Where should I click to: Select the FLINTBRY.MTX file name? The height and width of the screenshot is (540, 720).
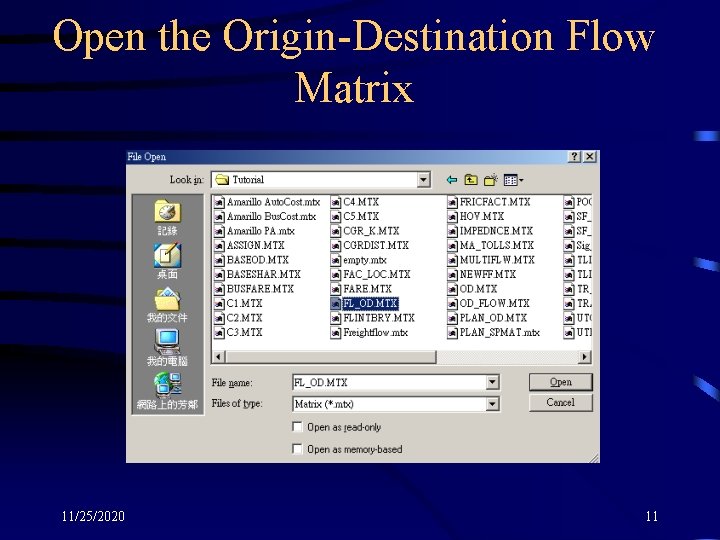tap(379, 318)
